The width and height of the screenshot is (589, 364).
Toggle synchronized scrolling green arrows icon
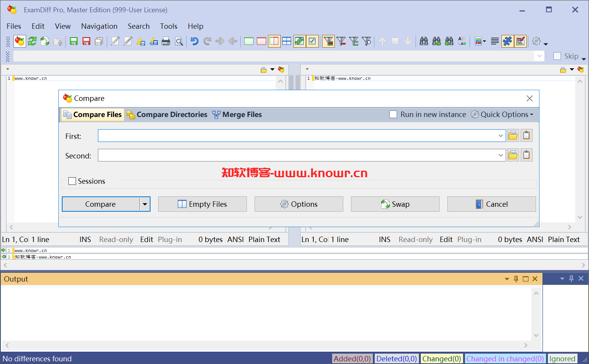click(x=299, y=41)
